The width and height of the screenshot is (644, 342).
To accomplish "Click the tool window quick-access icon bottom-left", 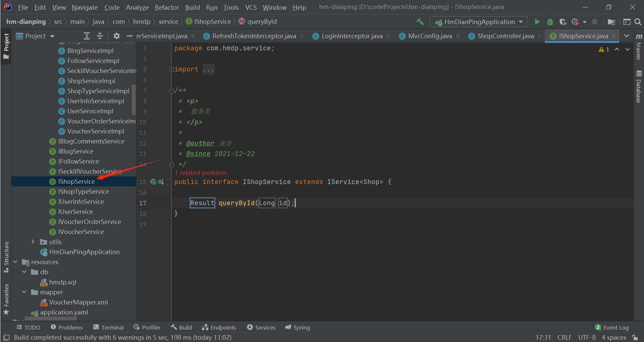I will 6,337.
